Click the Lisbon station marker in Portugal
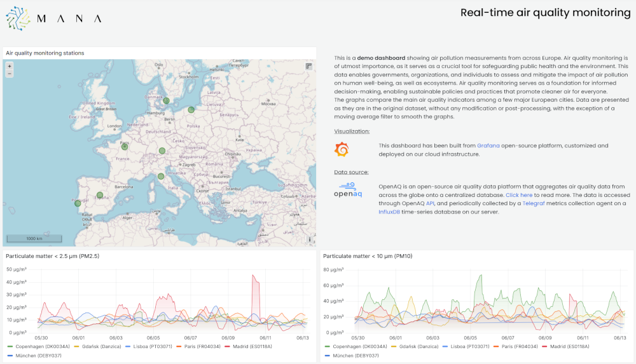 tap(78, 203)
